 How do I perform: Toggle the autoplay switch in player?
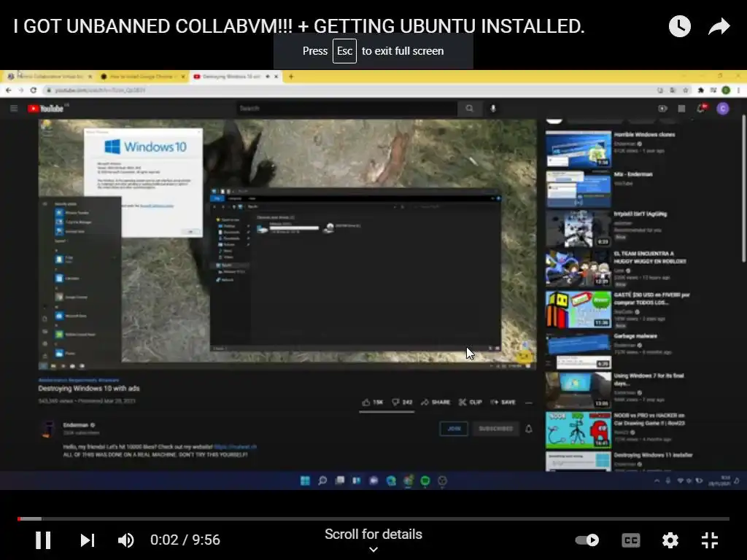(x=587, y=540)
